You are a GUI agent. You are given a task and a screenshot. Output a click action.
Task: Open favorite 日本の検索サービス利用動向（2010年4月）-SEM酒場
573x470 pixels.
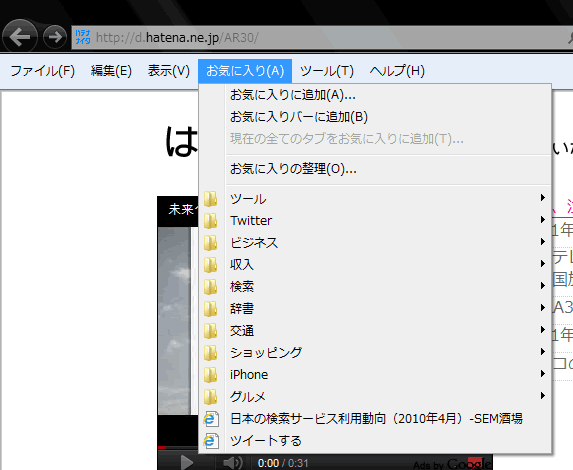[376, 419]
